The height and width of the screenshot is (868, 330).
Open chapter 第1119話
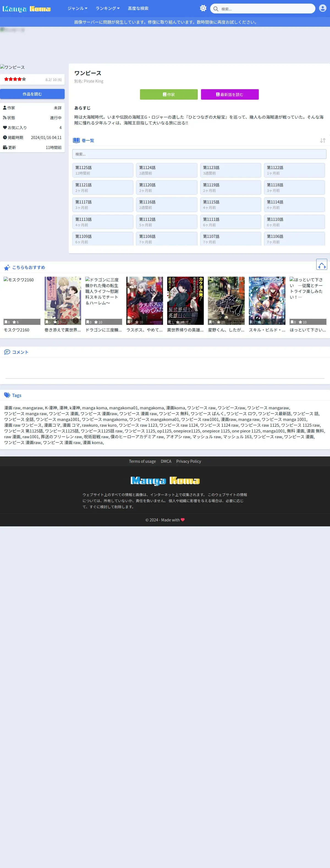pos(231,188)
